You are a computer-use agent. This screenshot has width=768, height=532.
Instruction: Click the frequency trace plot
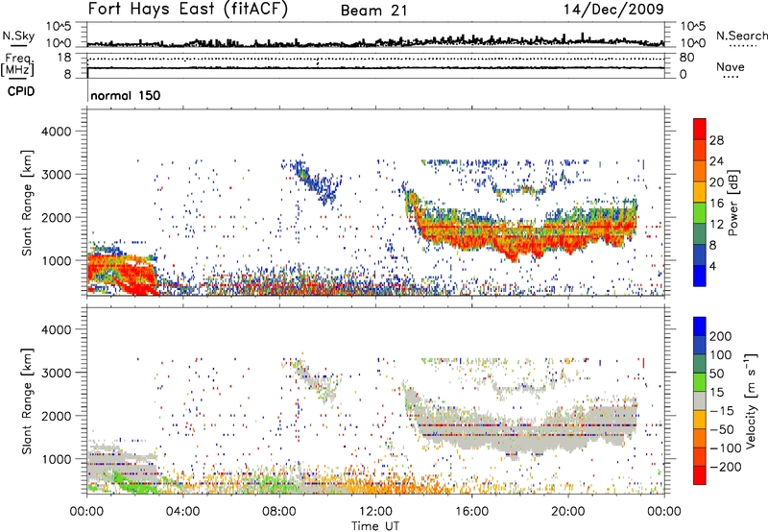point(375,65)
